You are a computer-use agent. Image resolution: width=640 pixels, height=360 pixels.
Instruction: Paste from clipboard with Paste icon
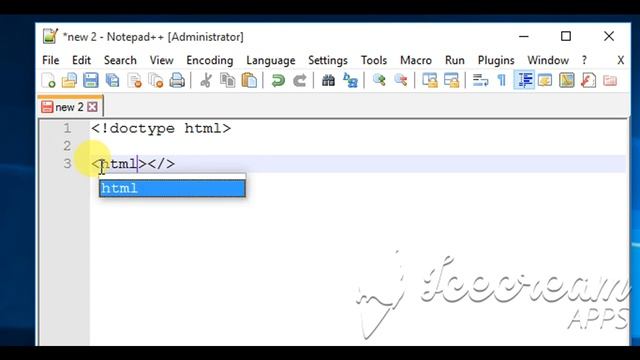(x=249, y=80)
